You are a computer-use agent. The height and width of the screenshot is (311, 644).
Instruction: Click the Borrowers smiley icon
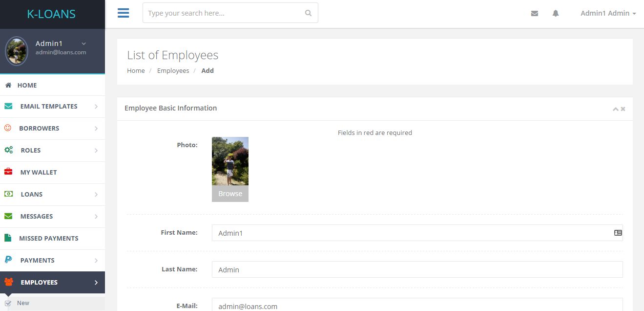tap(8, 128)
